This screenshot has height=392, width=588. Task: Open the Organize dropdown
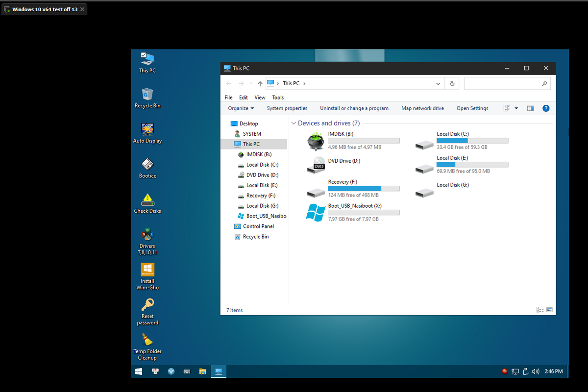click(241, 108)
